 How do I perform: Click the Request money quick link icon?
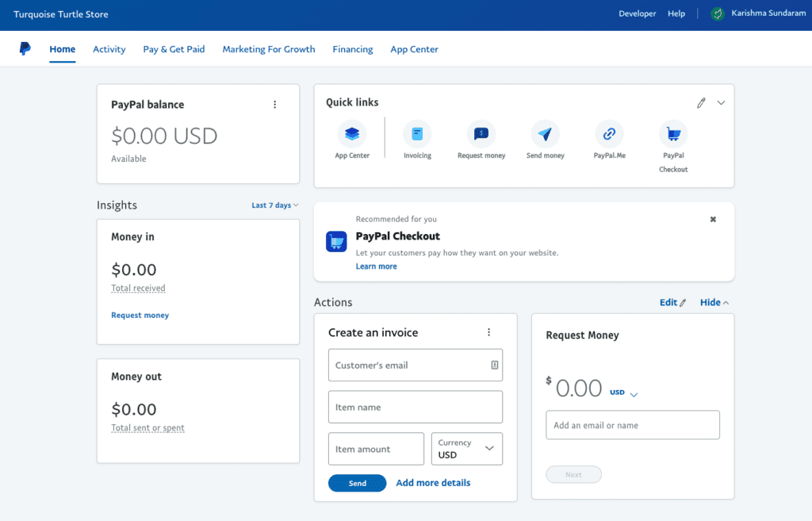pyautogui.click(x=481, y=134)
